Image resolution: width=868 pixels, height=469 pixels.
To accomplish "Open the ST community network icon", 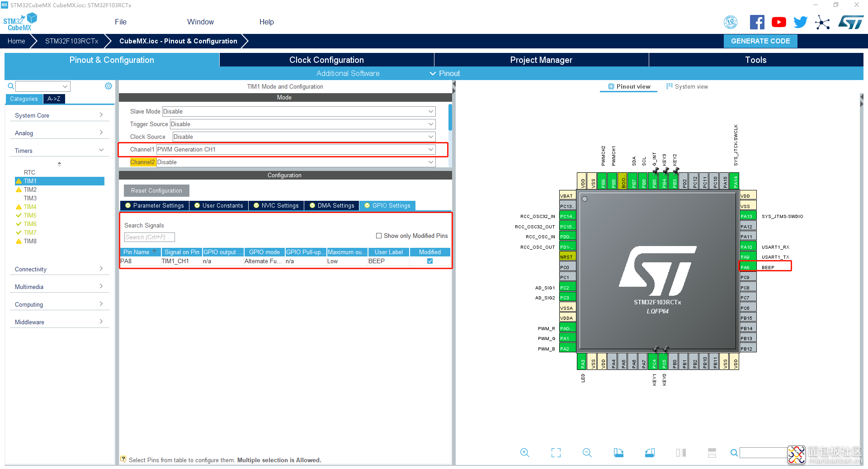I will (822, 22).
